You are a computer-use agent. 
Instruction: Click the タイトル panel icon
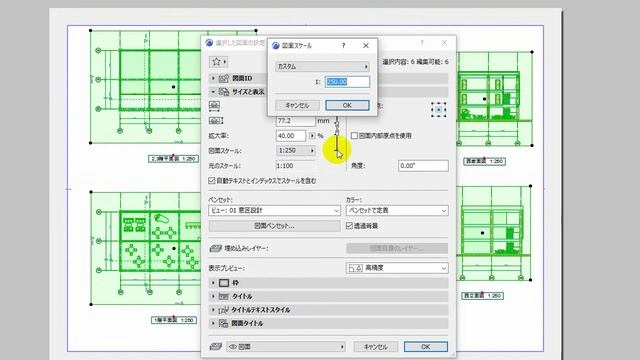point(224,296)
